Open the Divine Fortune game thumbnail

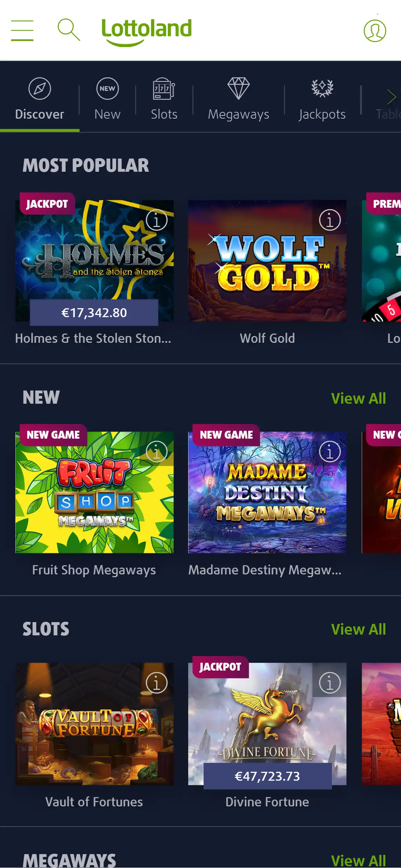pyautogui.click(x=267, y=724)
